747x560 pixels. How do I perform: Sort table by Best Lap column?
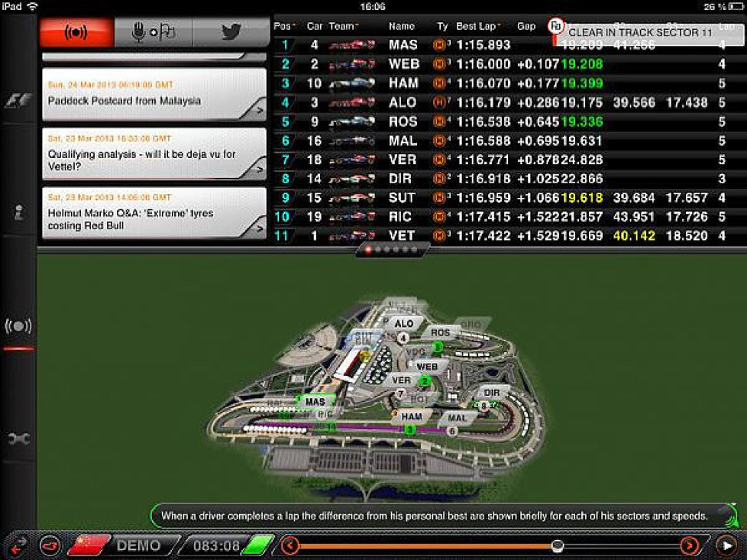click(478, 26)
